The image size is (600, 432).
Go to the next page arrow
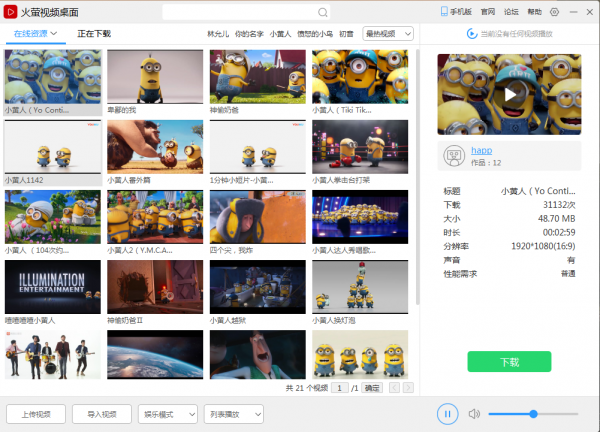[x=408, y=388]
